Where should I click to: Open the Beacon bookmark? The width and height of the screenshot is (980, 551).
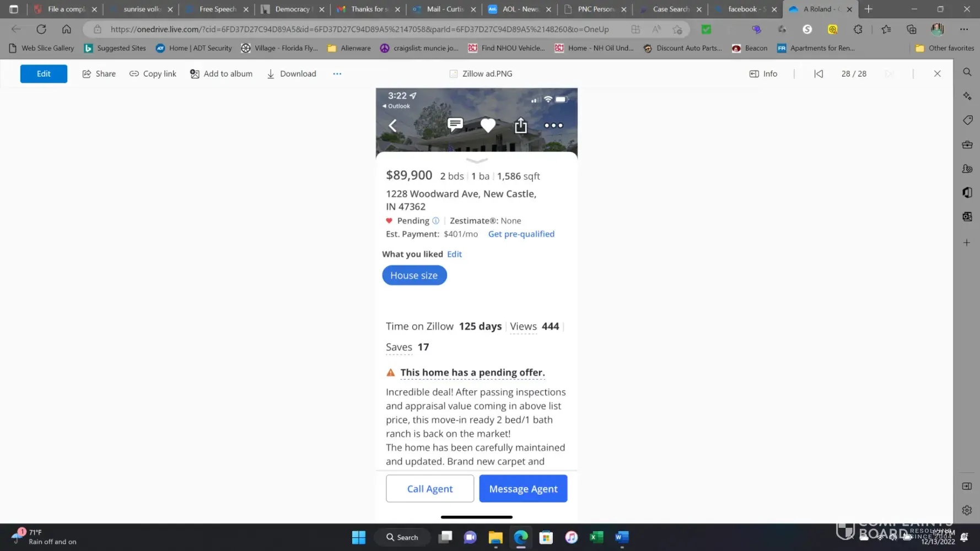point(750,48)
